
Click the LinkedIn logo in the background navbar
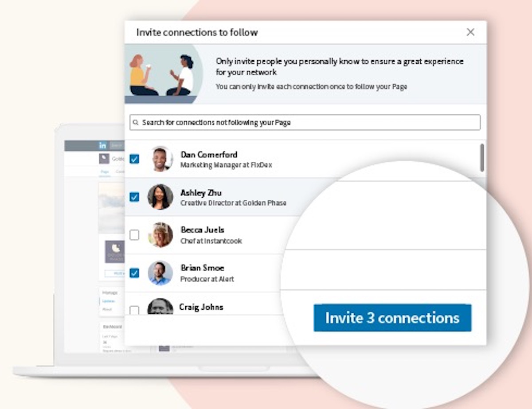[102, 145]
